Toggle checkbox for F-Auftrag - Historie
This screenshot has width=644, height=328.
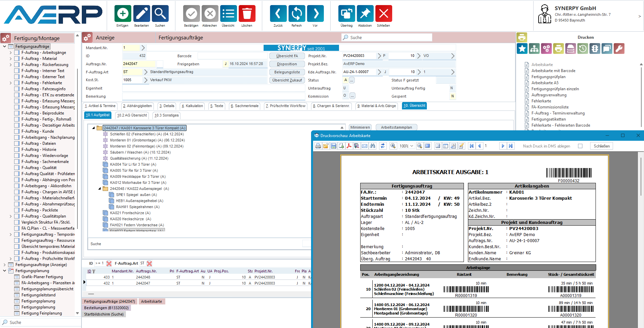coord(17,150)
